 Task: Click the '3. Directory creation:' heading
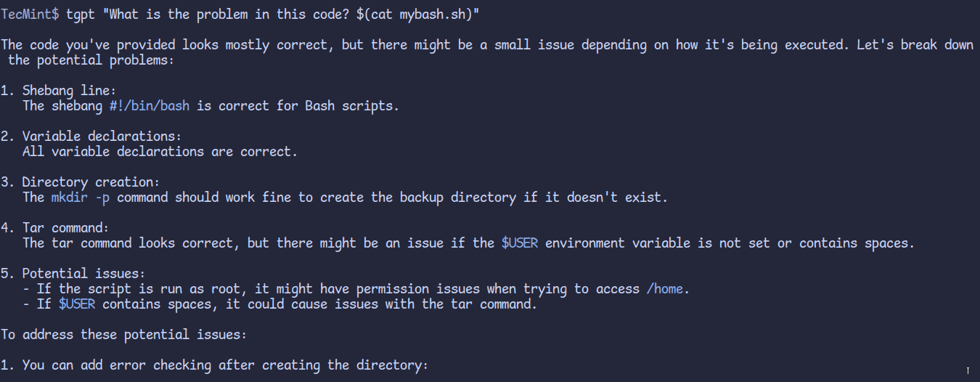click(81, 182)
